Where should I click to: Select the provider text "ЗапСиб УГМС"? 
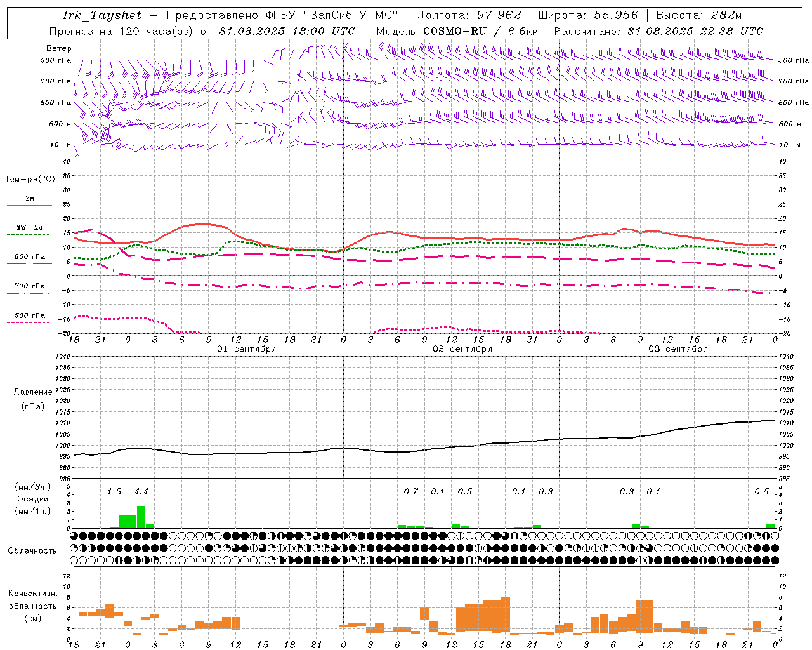(x=351, y=15)
